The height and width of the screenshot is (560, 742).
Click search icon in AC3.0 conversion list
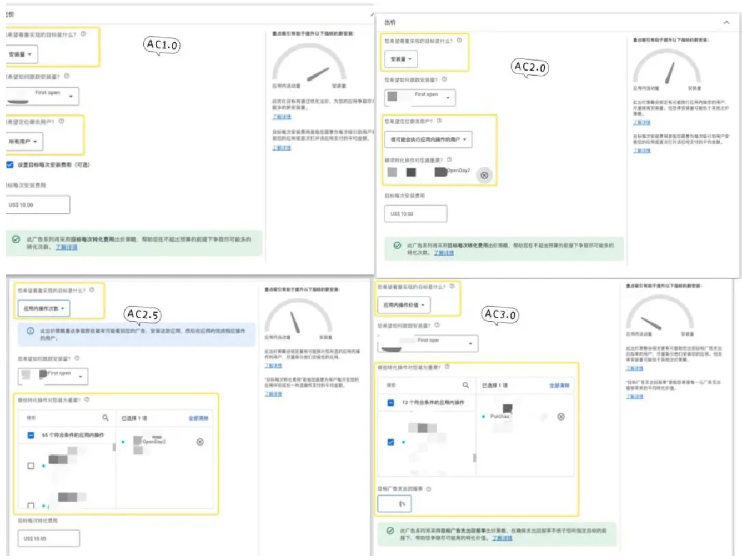(x=465, y=385)
